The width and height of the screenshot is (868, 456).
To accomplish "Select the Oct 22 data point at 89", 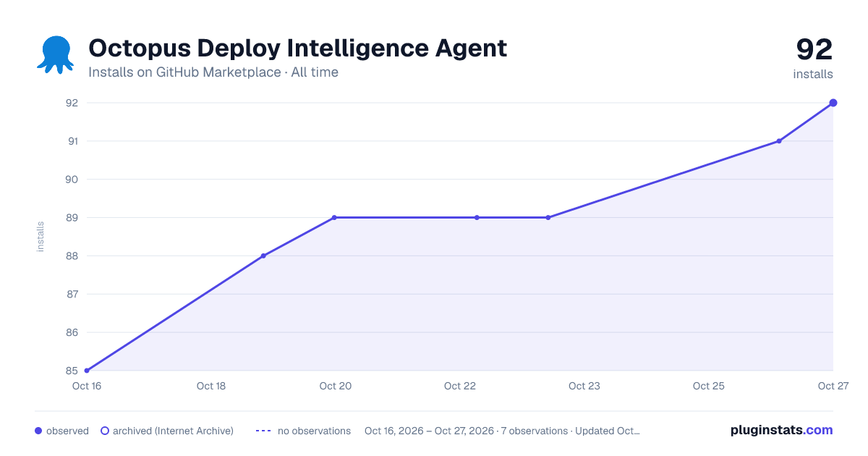I will point(477,217).
